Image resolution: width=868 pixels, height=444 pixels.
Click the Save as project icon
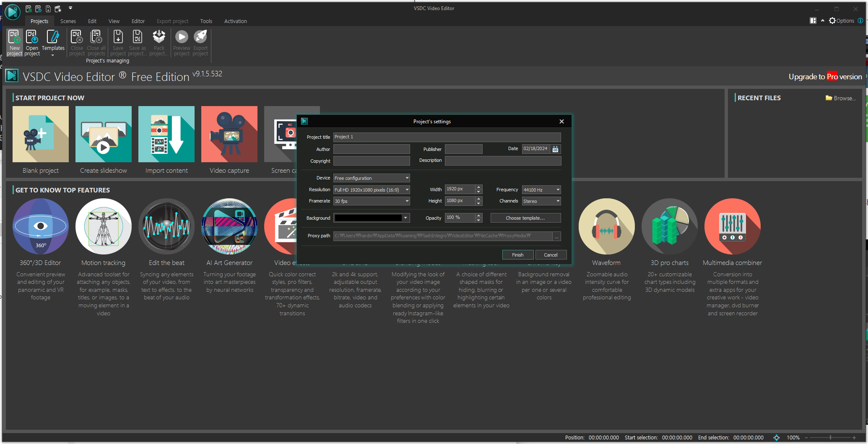pyautogui.click(x=137, y=42)
